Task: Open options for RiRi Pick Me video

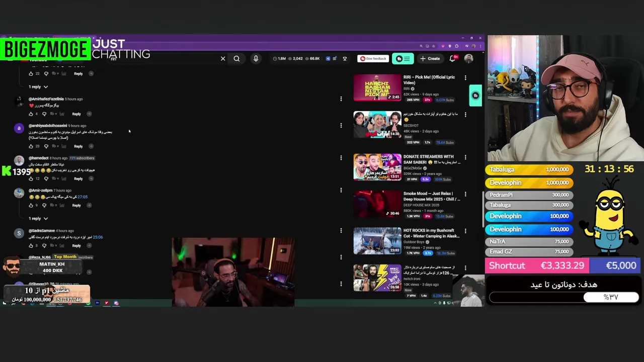Action: coord(465,77)
